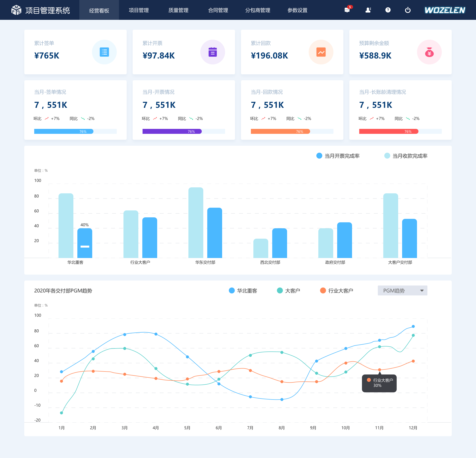The width and height of the screenshot is (476, 458).
Task: Click the 华东交付部 light blue bar
Action: point(196,223)
